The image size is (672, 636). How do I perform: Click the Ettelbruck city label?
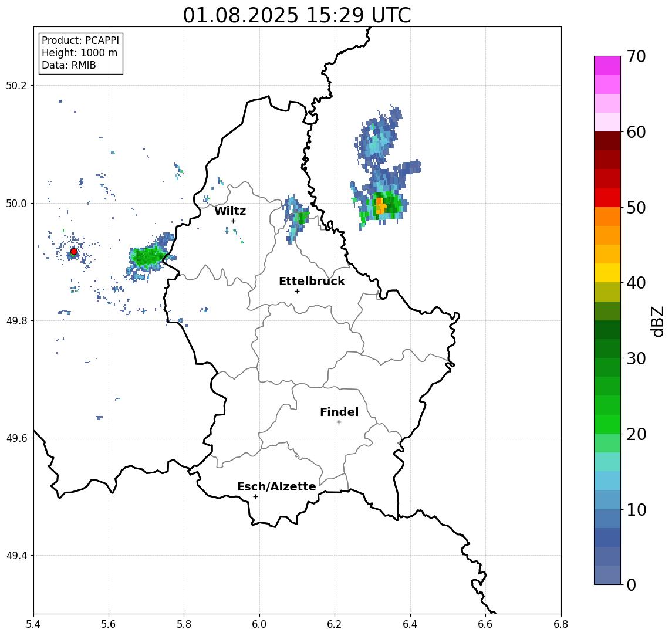pyautogui.click(x=312, y=281)
